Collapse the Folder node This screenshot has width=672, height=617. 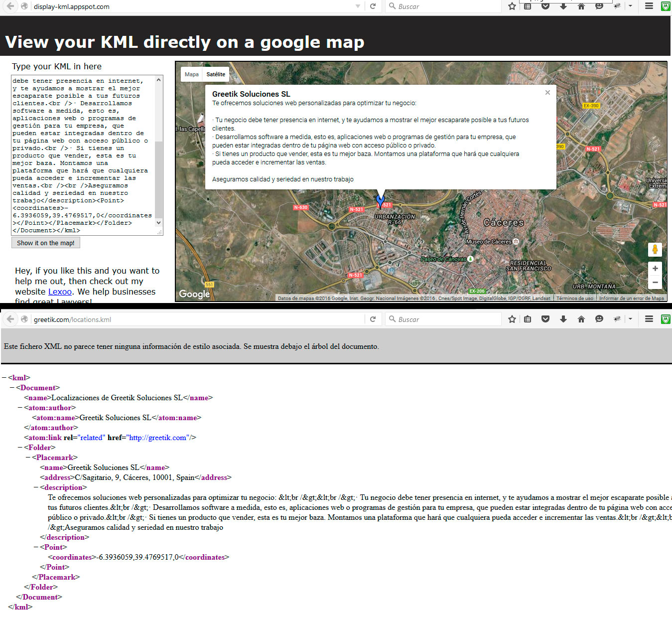coord(20,448)
